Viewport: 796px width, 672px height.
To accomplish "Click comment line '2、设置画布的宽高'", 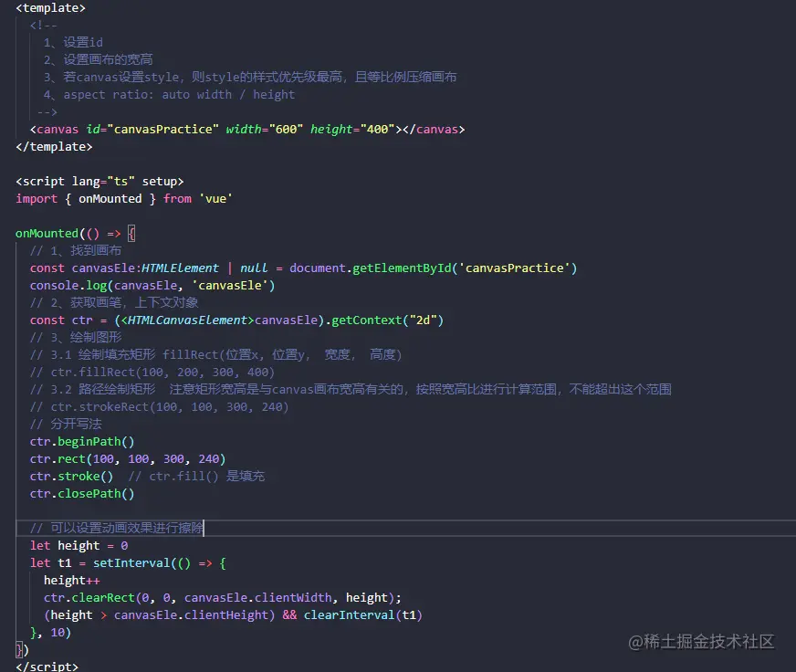I will tap(98, 59).
